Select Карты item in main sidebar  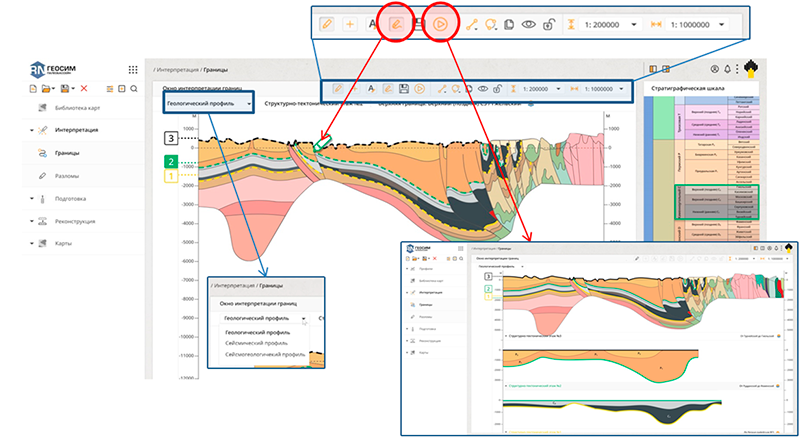click(x=63, y=244)
